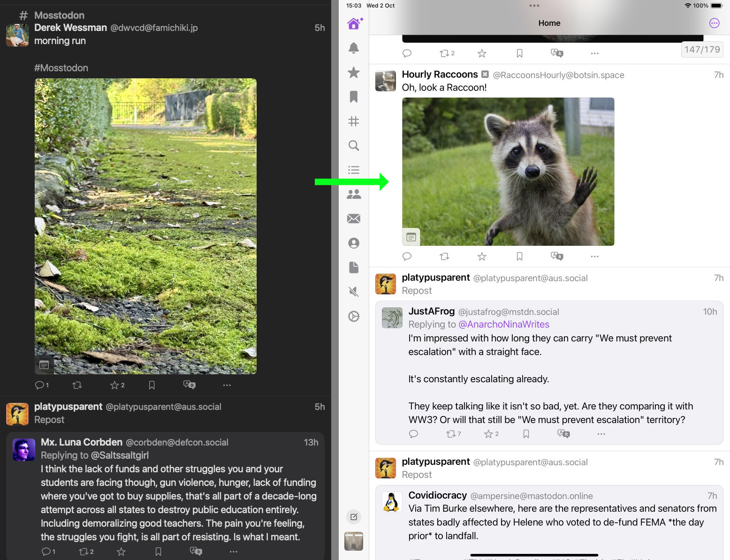This screenshot has width=730, height=560.
Task: Translate the Hourly Raccoons post
Action: (557, 256)
